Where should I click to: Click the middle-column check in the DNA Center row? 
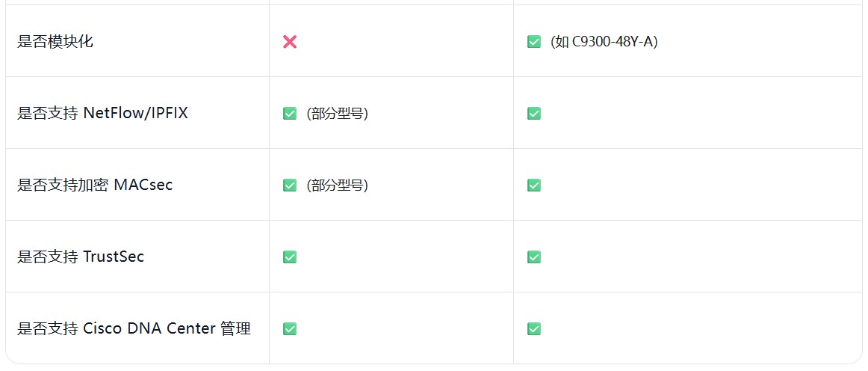tap(290, 329)
